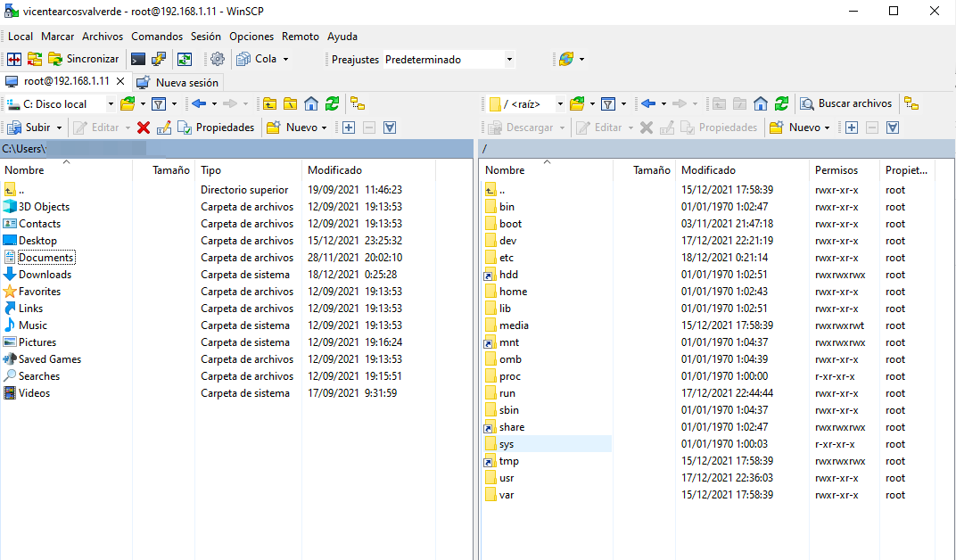Expand the remote / <raíz> path dropdown
Screen dimensions: 956x560
(x=560, y=104)
